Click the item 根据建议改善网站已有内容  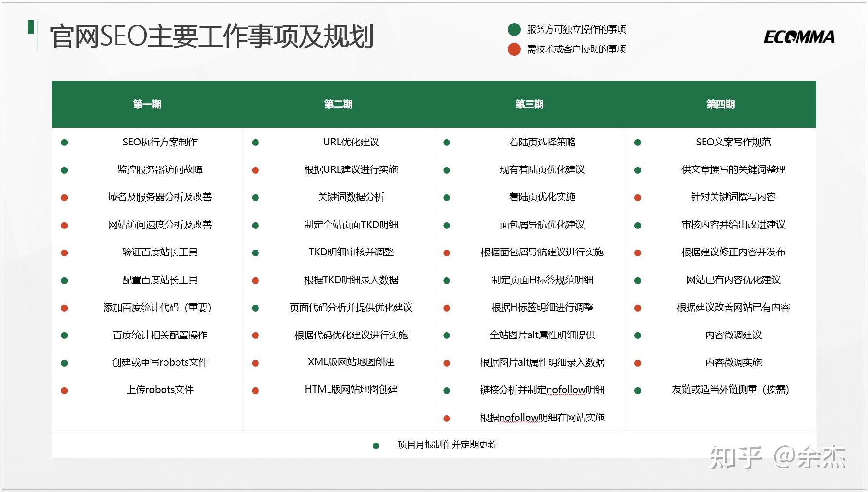click(734, 307)
